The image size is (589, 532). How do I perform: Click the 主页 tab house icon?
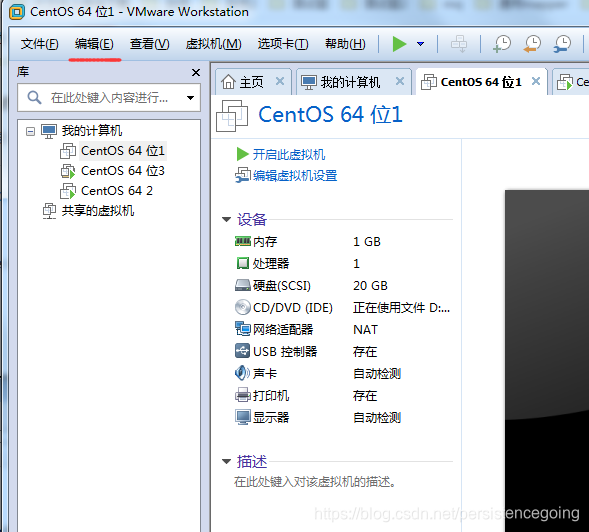[x=228, y=82]
